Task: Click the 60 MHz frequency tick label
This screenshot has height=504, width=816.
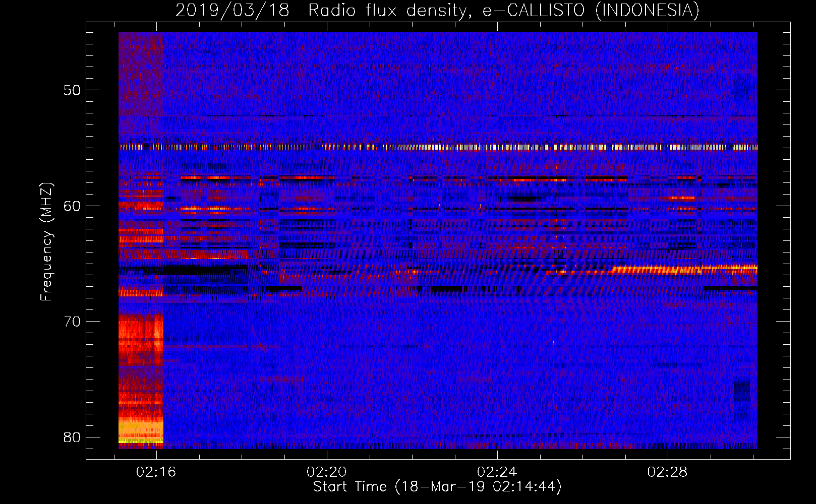Action: click(x=72, y=206)
